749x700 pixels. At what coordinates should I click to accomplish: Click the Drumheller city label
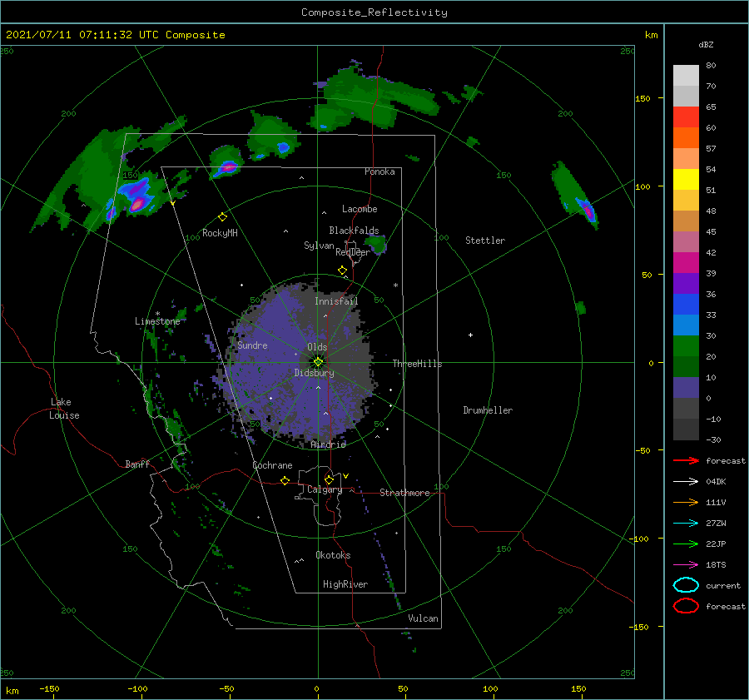488,410
